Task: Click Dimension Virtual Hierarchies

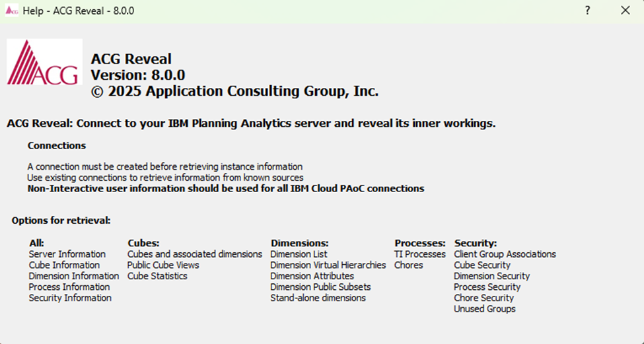Action: [328, 265]
